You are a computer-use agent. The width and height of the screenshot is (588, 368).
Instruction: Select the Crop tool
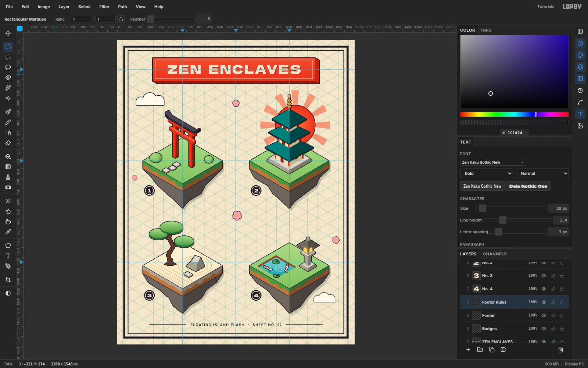click(x=8, y=280)
